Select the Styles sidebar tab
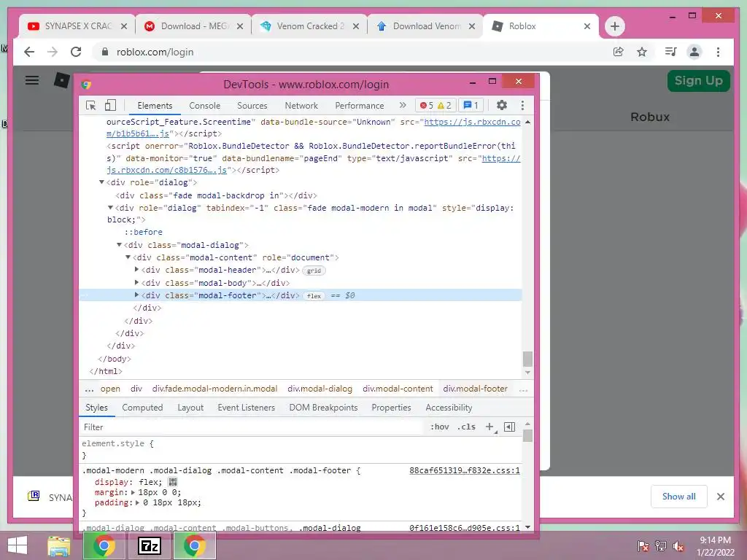The width and height of the screenshot is (747, 560). tap(97, 408)
